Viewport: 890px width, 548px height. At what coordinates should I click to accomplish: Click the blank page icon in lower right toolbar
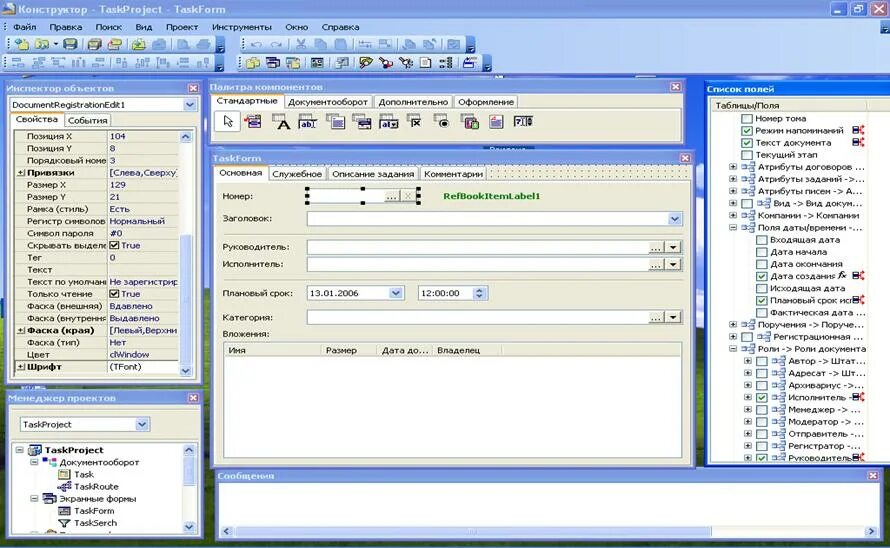click(x=426, y=63)
